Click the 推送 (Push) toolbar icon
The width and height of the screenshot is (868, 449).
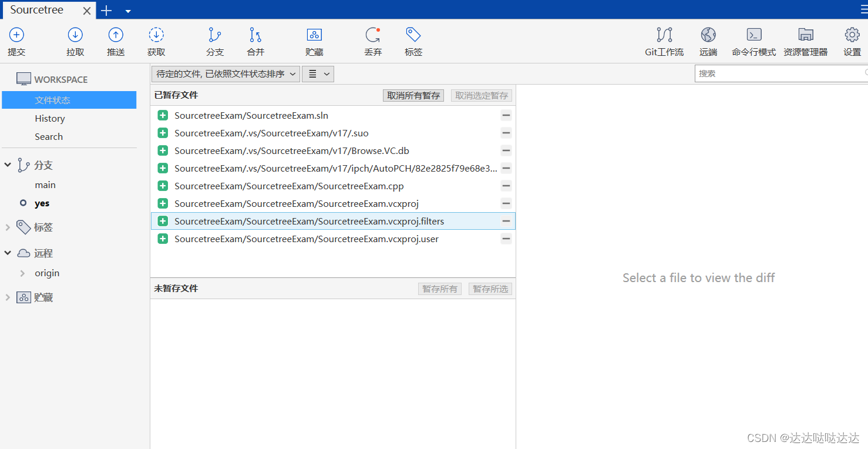(x=116, y=35)
